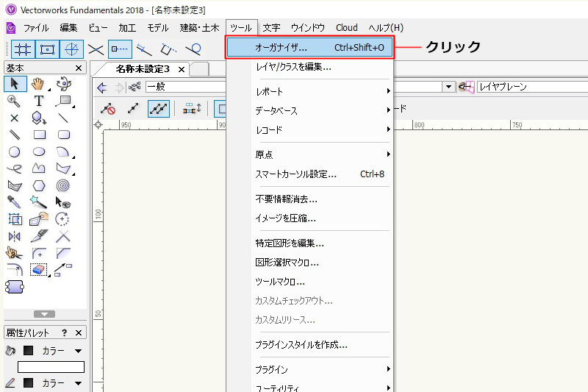
Task: Expand more Basic palette tools arrow
Action: tap(45, 314)
